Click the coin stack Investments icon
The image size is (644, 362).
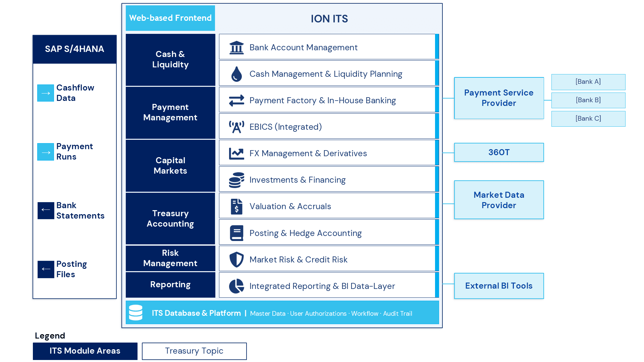coord(236,180)
